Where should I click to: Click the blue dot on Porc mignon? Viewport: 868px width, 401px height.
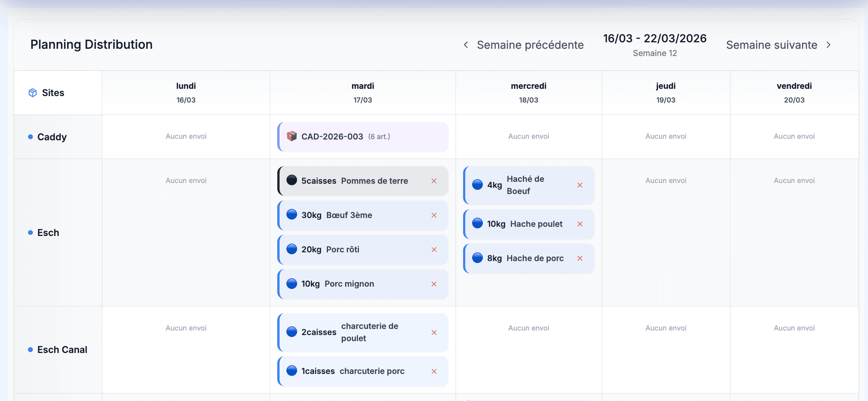[292, 283]
